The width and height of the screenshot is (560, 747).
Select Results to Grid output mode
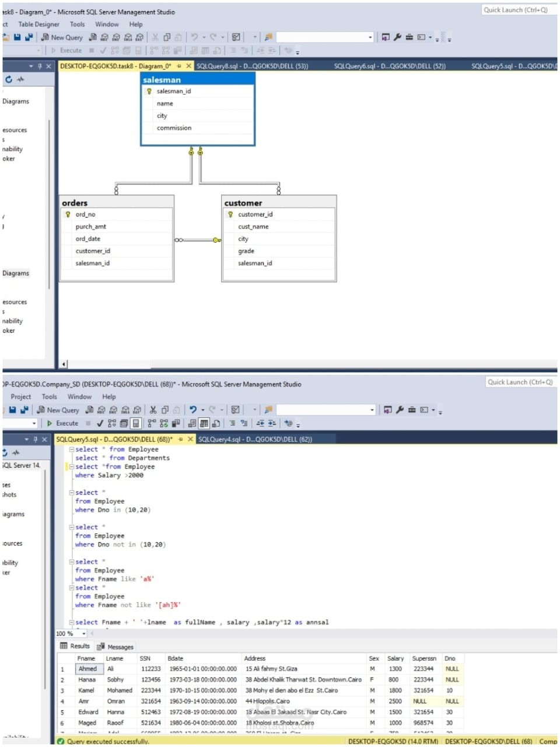click(x=204, y=423)
